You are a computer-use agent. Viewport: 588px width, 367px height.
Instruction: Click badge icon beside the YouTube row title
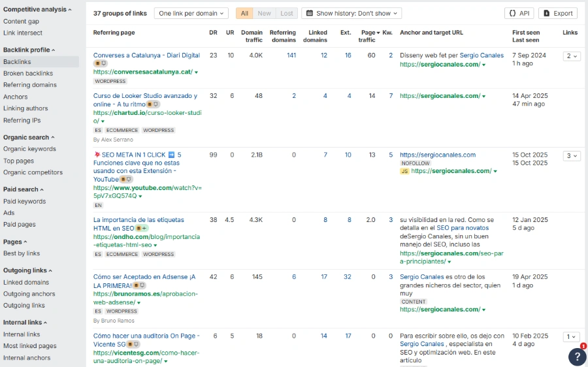125,179
